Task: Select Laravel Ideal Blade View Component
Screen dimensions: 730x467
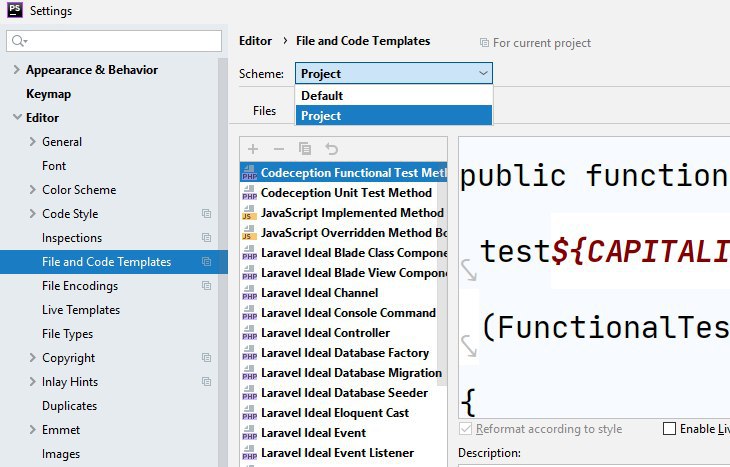Action: (x=344, y=273)
